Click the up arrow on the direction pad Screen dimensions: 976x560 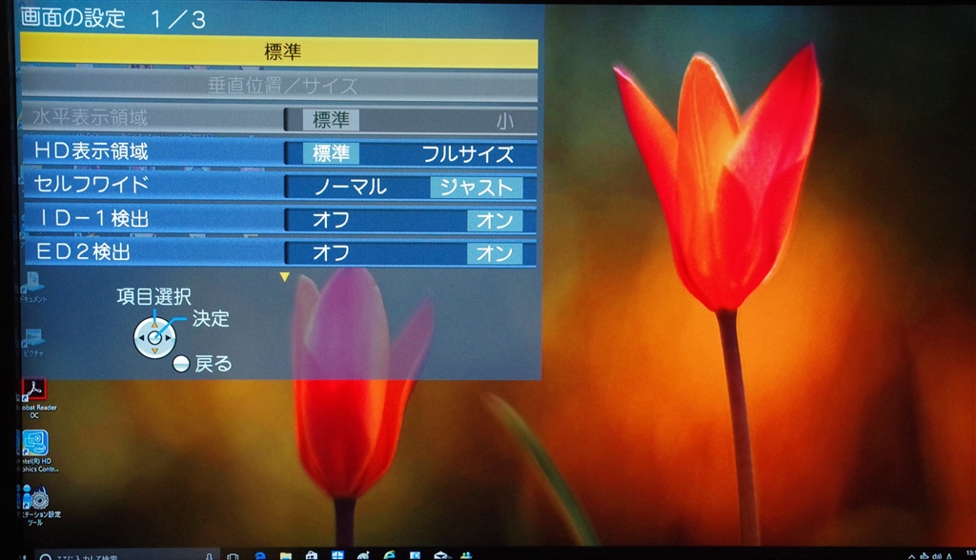pyautogui.click(x=154, y=325)
